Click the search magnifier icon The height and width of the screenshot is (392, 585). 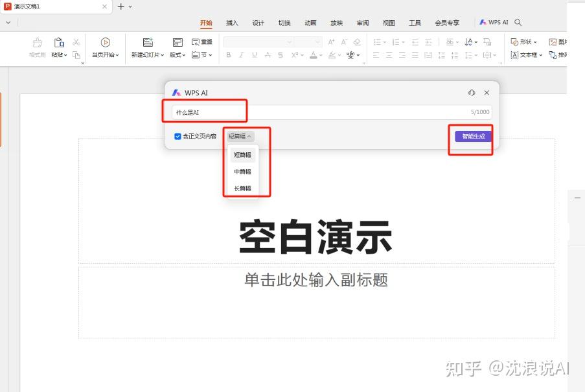point(518,23)
